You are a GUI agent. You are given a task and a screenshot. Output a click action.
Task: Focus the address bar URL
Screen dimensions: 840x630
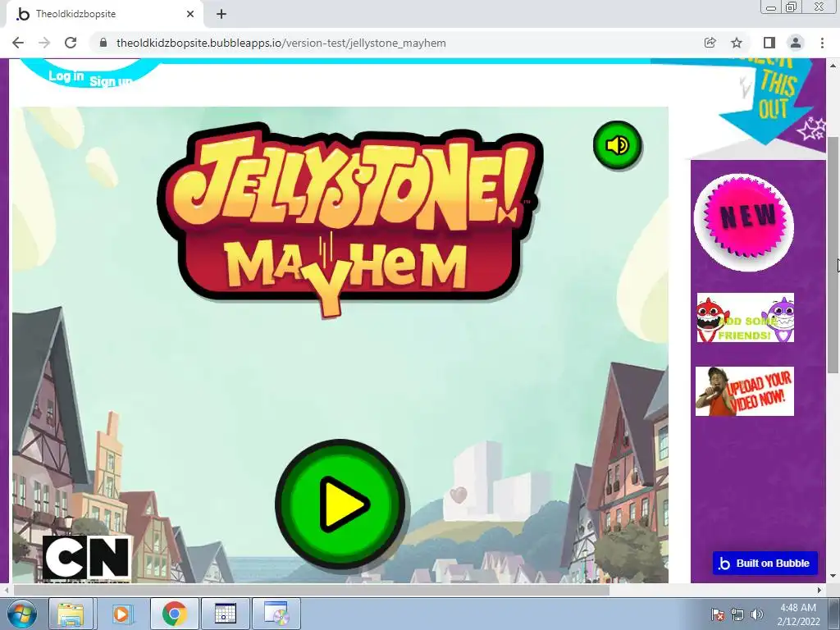click(281, 43)
